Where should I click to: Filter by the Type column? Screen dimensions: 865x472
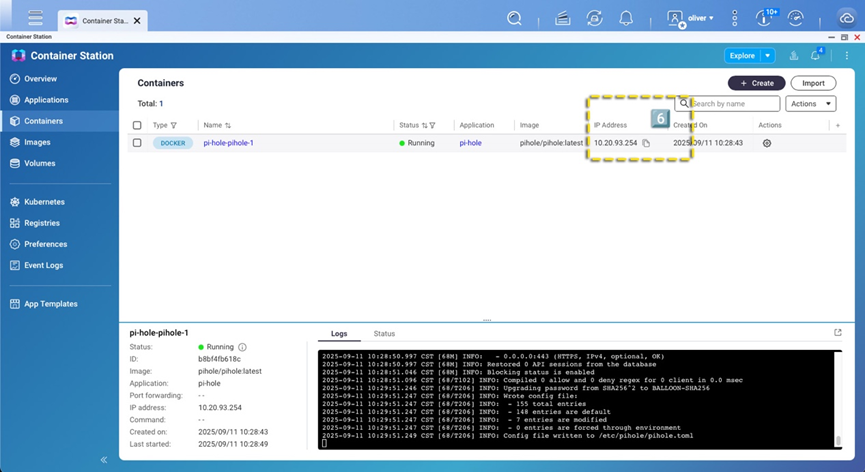[173, 126]
